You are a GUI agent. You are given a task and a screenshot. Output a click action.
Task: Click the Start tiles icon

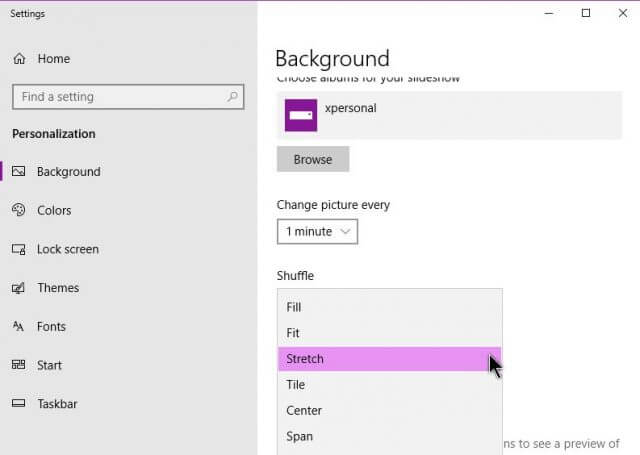(x=18, y=364)
